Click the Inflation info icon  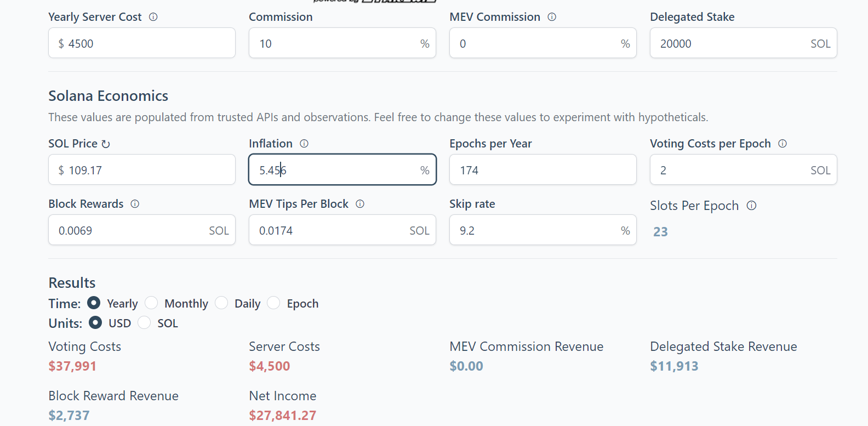click(304, 144)
